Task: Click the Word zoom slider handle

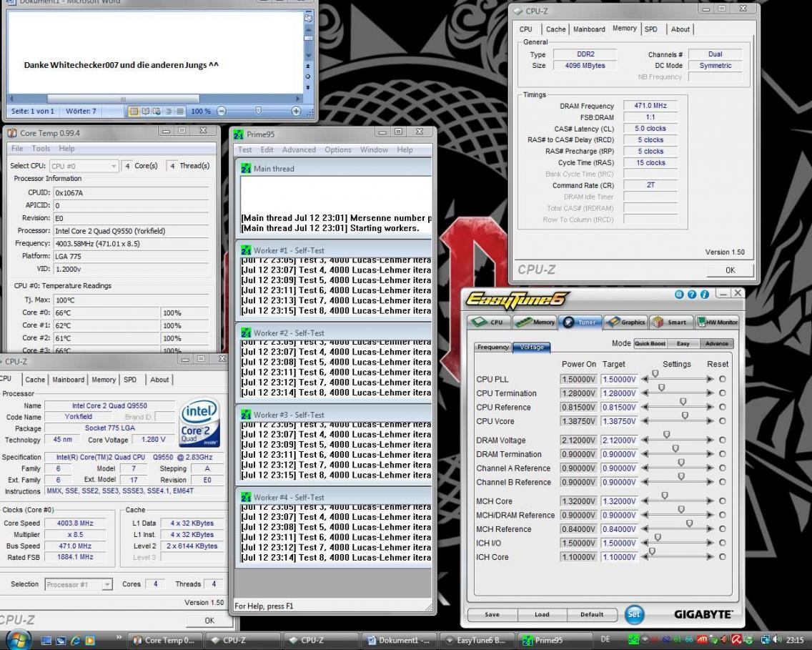Action: 259,110
